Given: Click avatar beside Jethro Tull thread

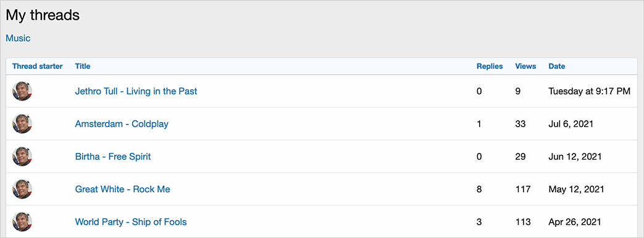Looking at the screenshot, I should click(x=22, y=91).
